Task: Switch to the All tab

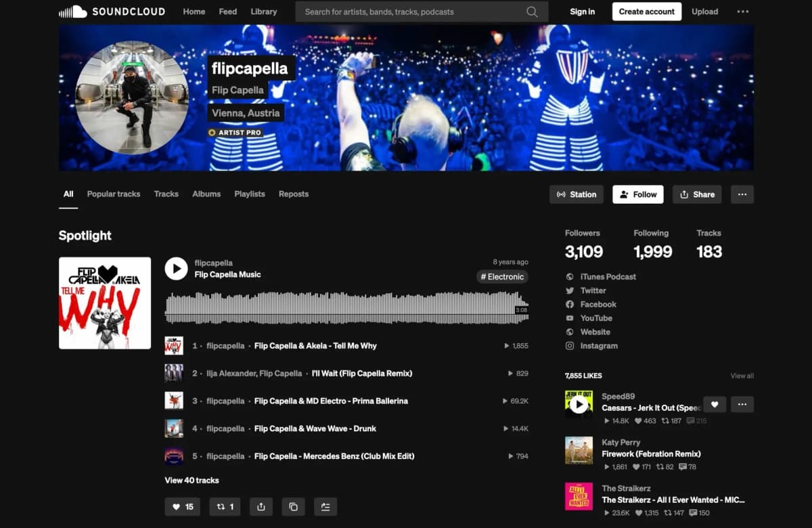Action: 68,194
